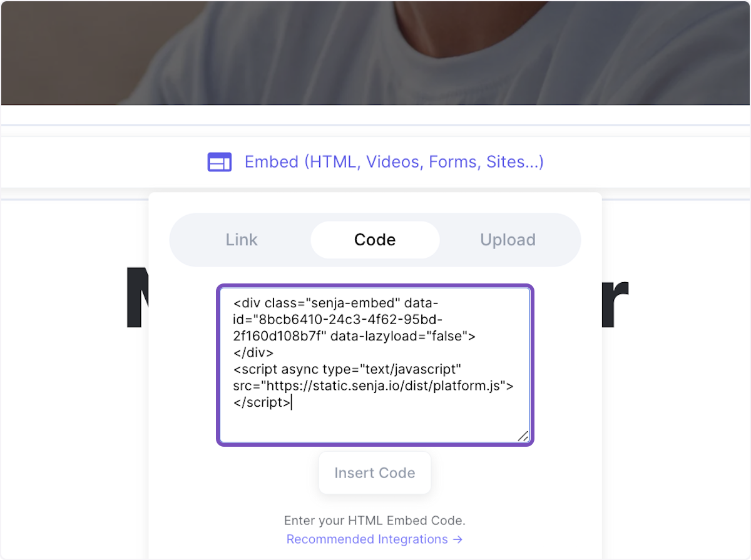Switch to the Link tab
The height and width of the screenshot is (560, 751).
pos(241,240)
